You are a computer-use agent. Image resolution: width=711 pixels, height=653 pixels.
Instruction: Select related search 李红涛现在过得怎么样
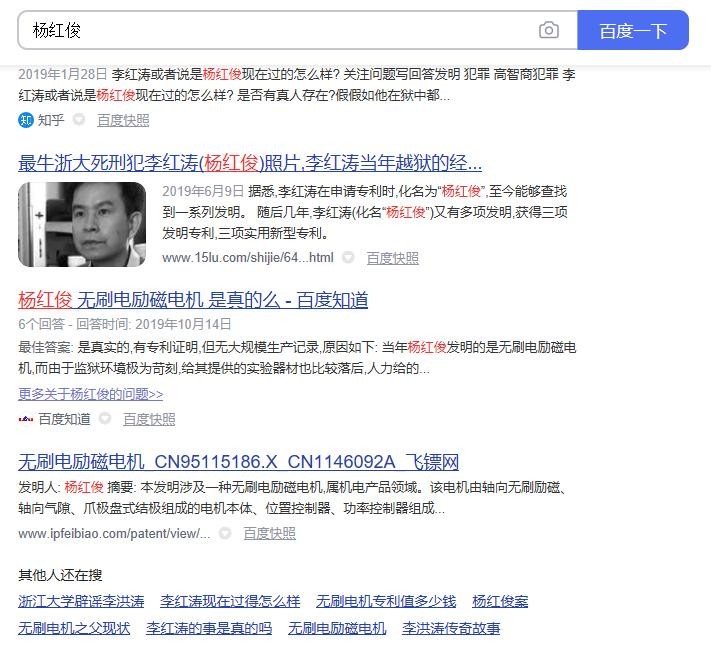(230, 601)
